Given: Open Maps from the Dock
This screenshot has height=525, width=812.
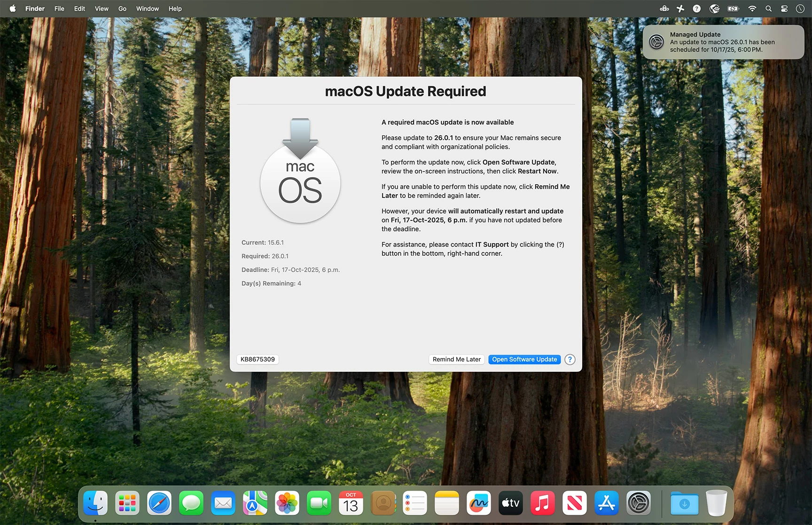Looking at the screenshot, I should (255, 503).
